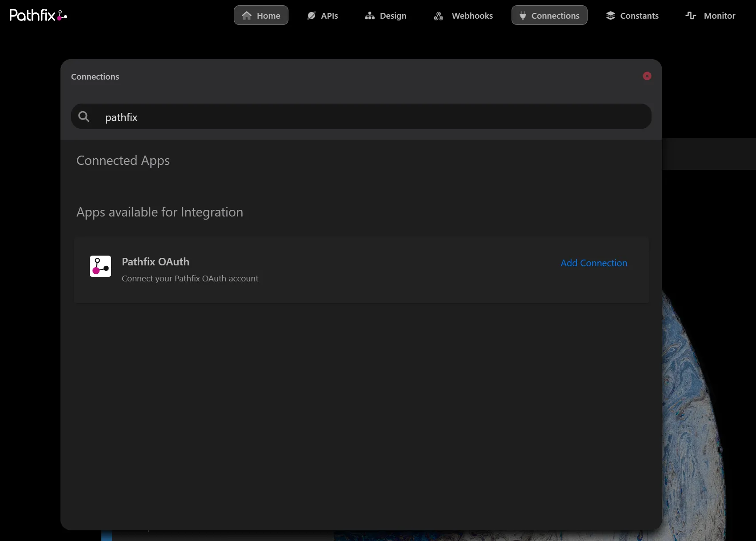
Task: Click 'Connect your Pathfix OAuth account' text
Action: [x=190, y=279]
